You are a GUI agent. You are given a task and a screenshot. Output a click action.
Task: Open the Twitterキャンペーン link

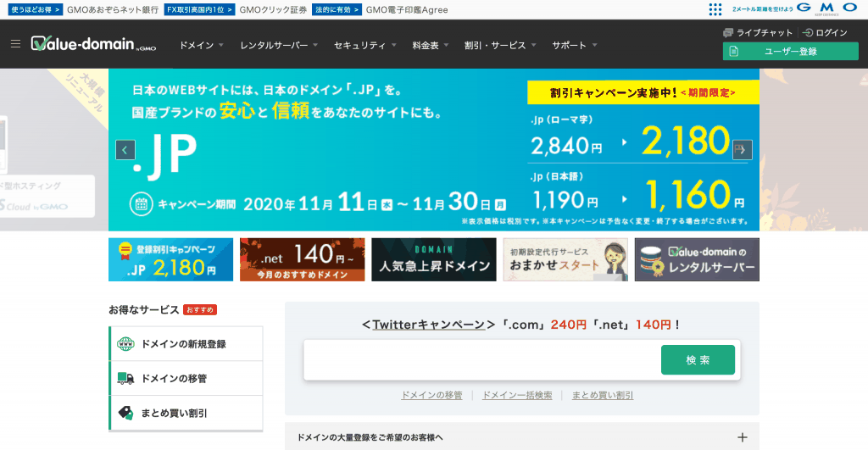point(428,325)
